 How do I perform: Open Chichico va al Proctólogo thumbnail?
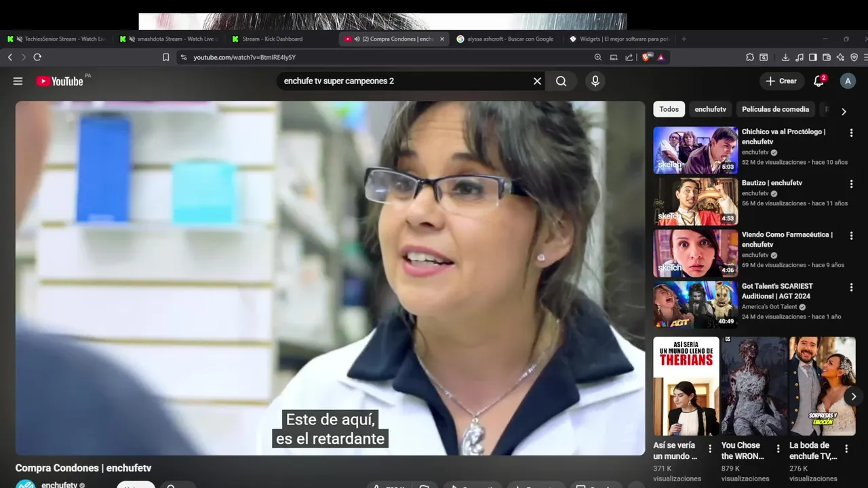[695, 150]
